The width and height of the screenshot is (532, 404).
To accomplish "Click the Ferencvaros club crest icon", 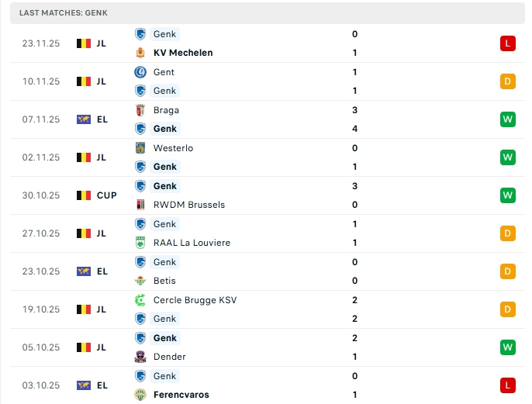I will [140, 395].
